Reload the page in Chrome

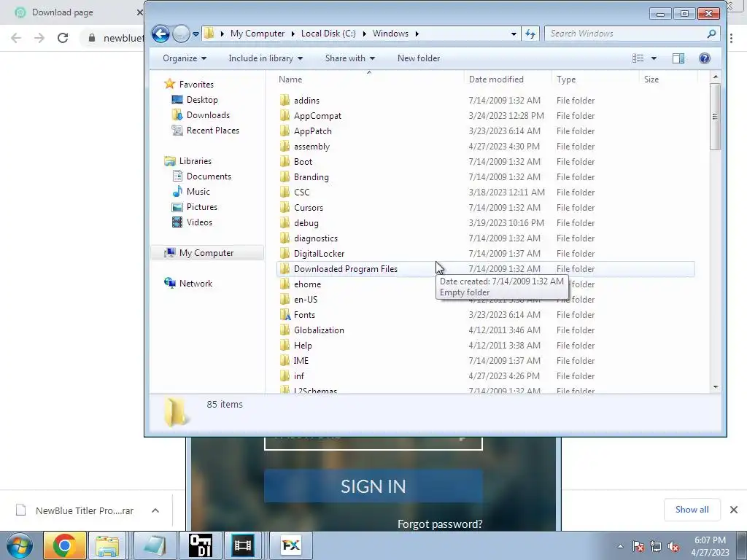point(63,38)
